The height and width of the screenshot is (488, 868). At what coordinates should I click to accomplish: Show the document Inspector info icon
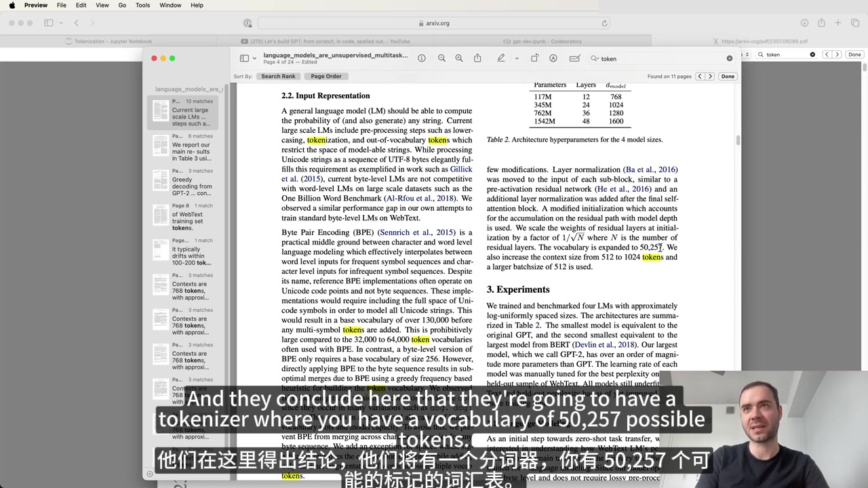(422, 58)
